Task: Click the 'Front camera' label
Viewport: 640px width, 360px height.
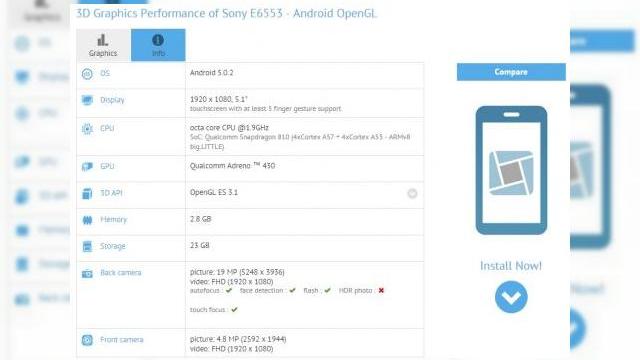Action: [x=122, y=340]
